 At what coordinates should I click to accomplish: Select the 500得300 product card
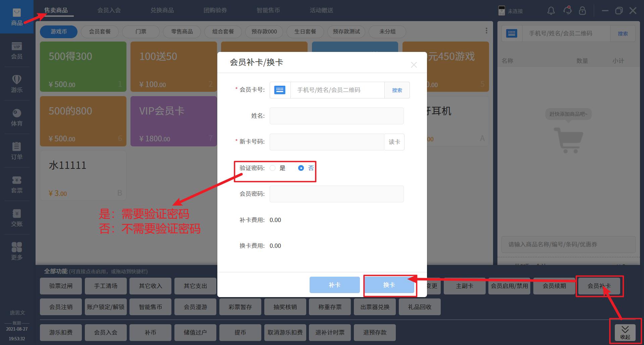click(x=83, y=67)
